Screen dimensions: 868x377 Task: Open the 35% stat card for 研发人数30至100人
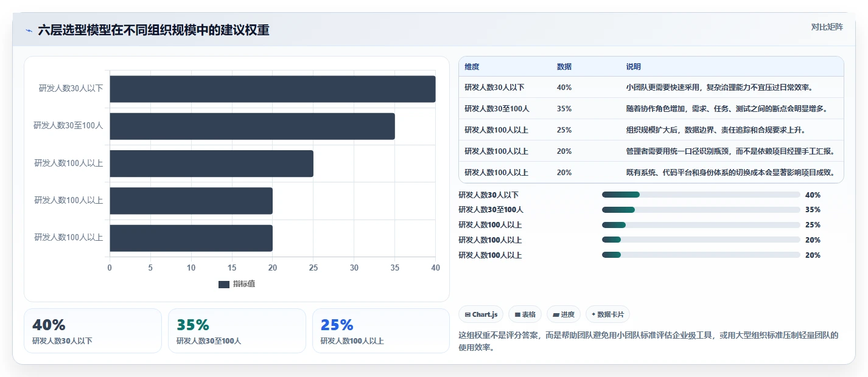click(237, 331)
